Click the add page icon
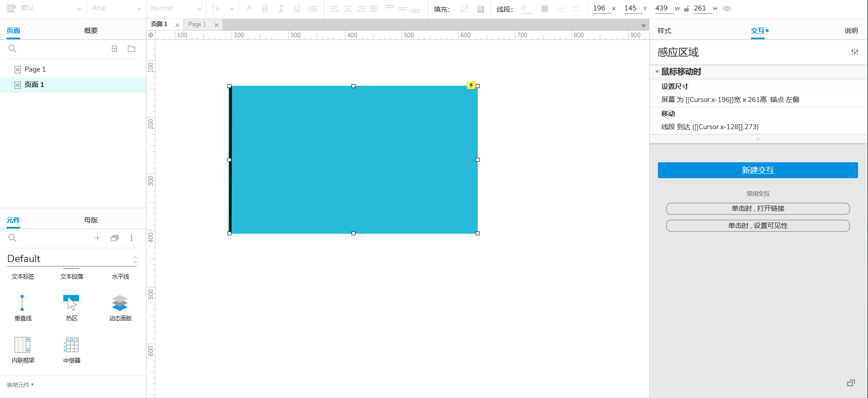 pyautogui.click(x=115, y=49)
